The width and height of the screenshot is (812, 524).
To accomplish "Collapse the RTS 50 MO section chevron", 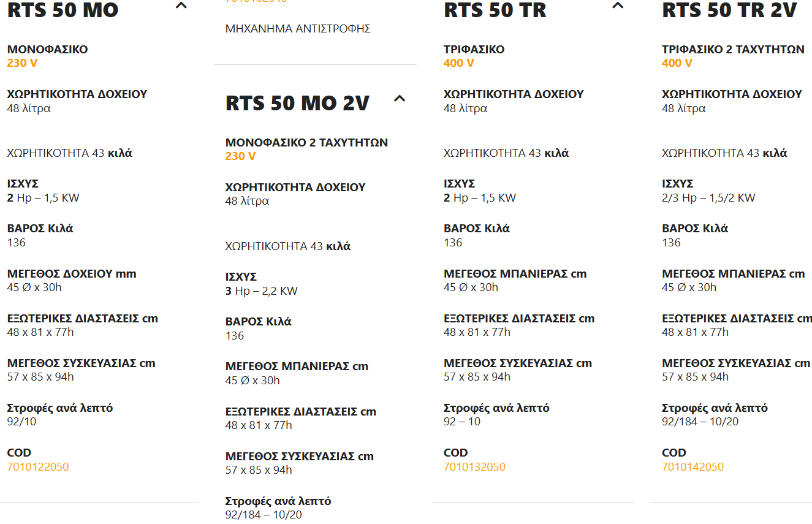I will tap(181, 6).
